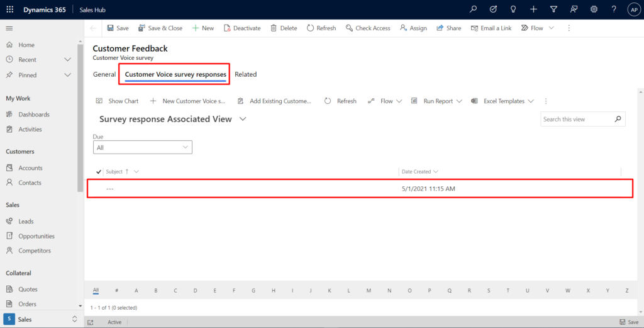Open the settings gear
This screenshot has height=328, width=644.
(594, 9)
